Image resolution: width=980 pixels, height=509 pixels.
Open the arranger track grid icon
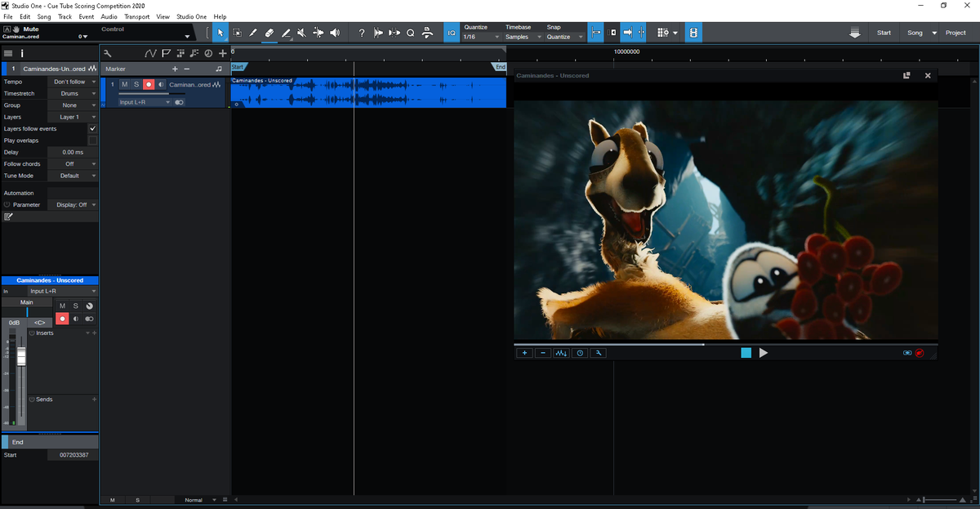[x=180, y=53]
